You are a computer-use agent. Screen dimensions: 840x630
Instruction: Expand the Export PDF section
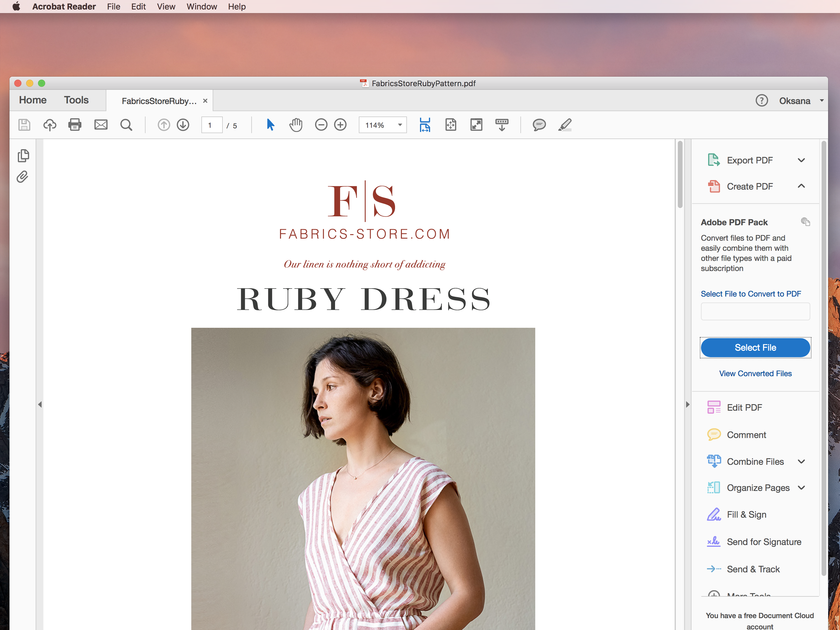click(801, 160)
